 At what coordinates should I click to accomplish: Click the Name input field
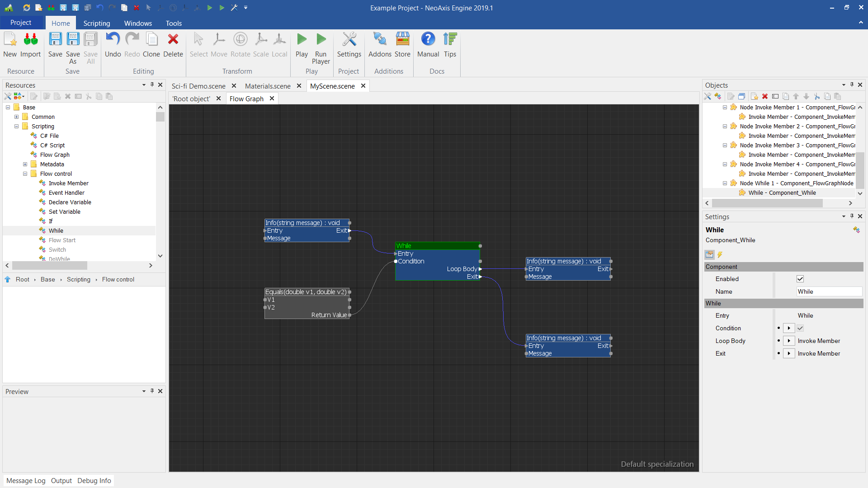pyautogui.click(x=829, y=291)
